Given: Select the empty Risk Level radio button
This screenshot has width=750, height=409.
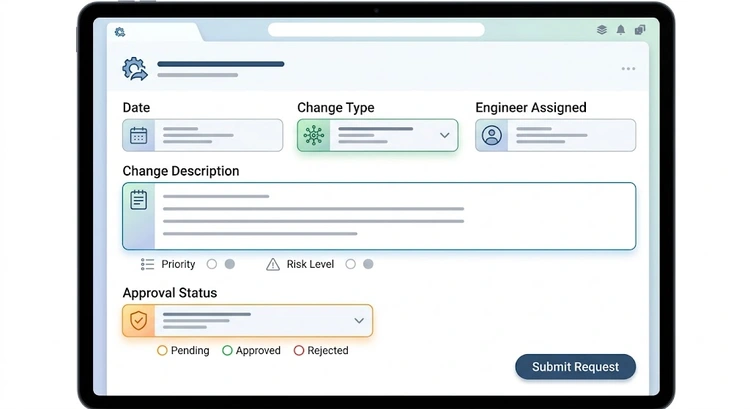Looking at the screenshot, I should (351, 264).
